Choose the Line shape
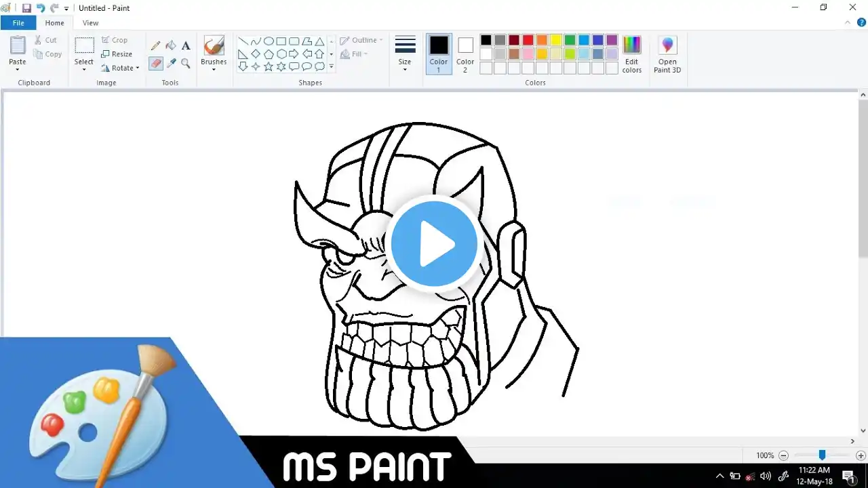 click(243, 41)
